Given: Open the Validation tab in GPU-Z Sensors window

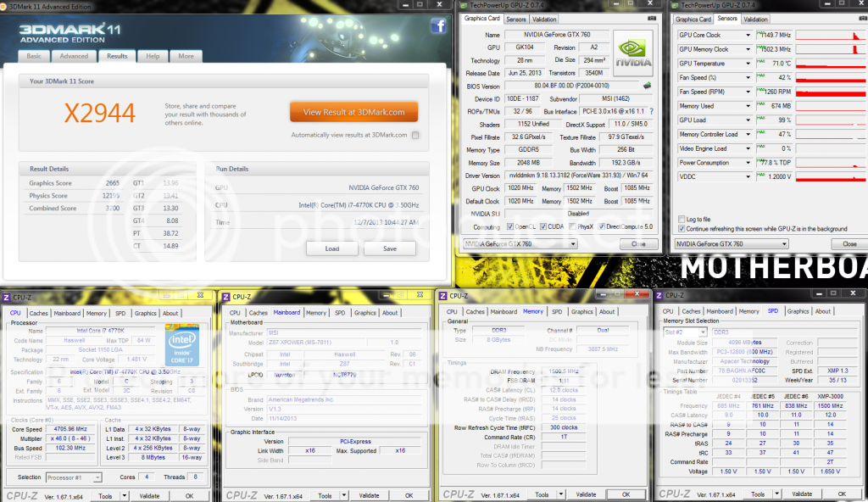Looking at the screenshot, I should 755,20.
